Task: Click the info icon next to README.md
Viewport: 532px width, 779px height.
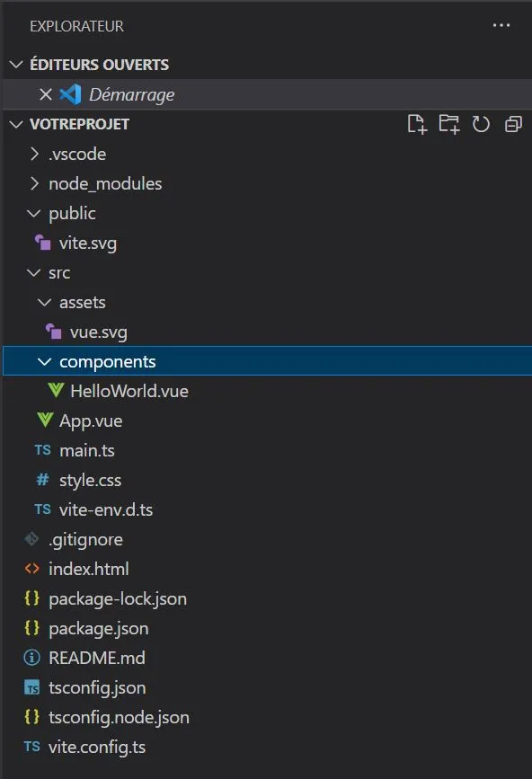Action: (31, 658)
